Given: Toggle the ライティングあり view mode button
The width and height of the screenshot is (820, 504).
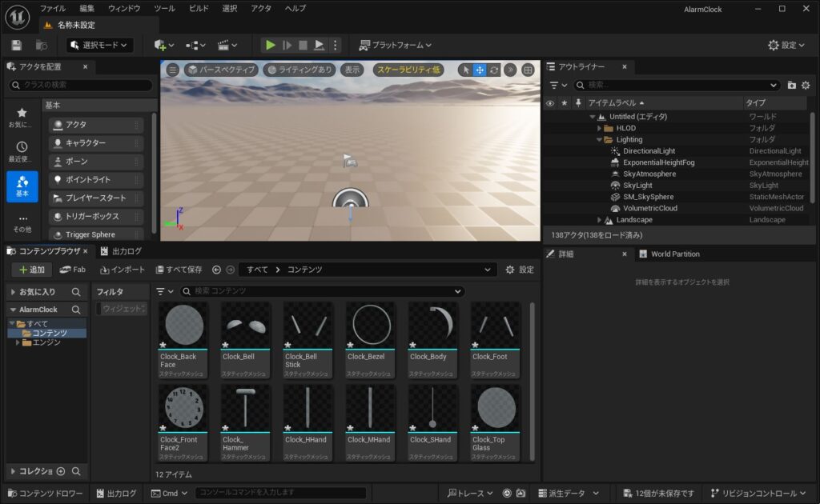Looking at the screenshot, I should click(299, 70).
